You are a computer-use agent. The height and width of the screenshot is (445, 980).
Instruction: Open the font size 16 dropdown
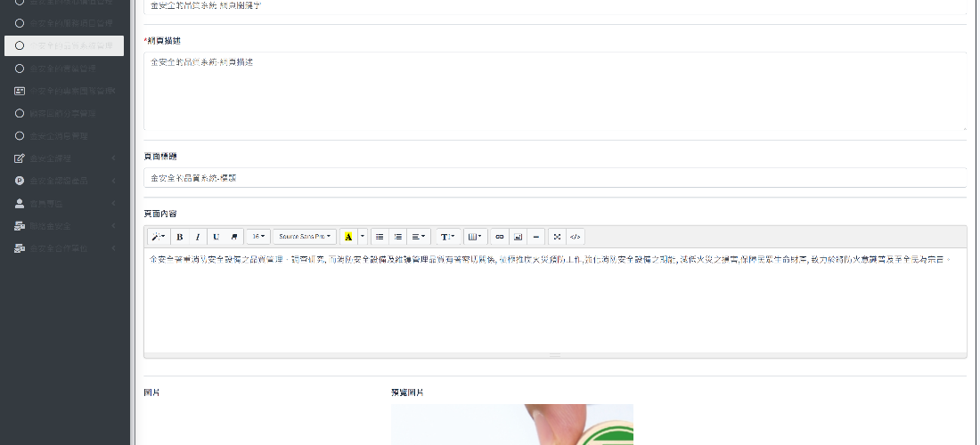257,237
